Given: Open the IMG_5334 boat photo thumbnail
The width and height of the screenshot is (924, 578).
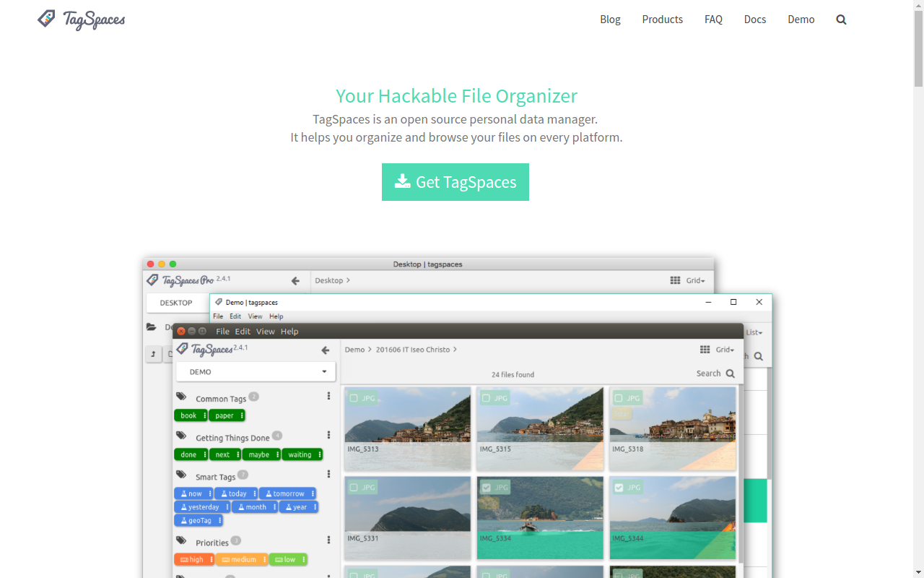Looking at the screenshot, I should point(540,518).
